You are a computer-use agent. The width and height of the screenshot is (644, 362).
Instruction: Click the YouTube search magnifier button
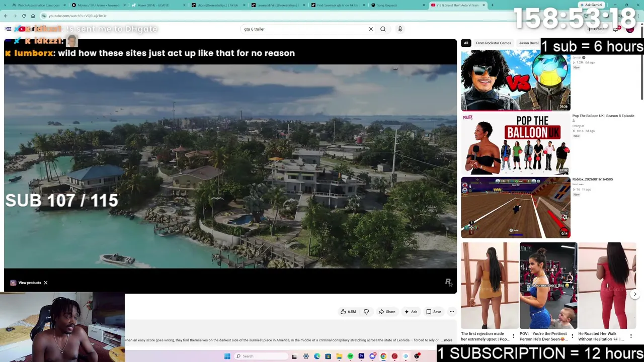coord(383,29)
